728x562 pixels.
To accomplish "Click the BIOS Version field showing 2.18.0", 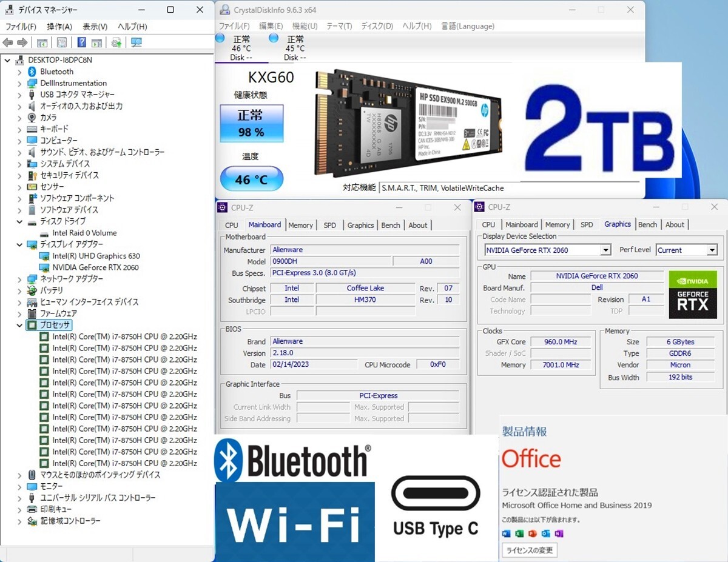I will [x=364, y=353].
